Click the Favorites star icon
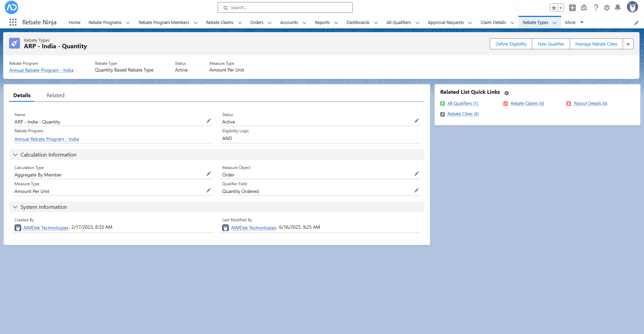Screen dimensions: 644x334 554,8
